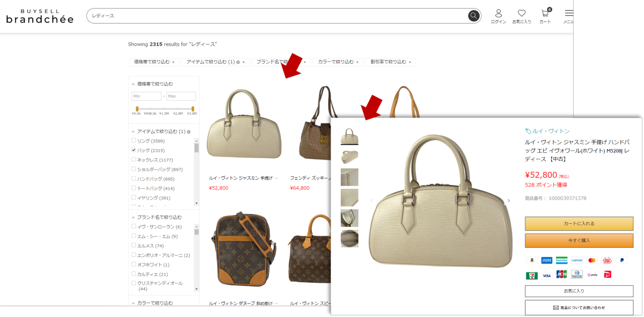This screenshot has height=317, width=644.
Task: Click the ルイ・ヴィトン brand tag icon
Action: (528, 131)
